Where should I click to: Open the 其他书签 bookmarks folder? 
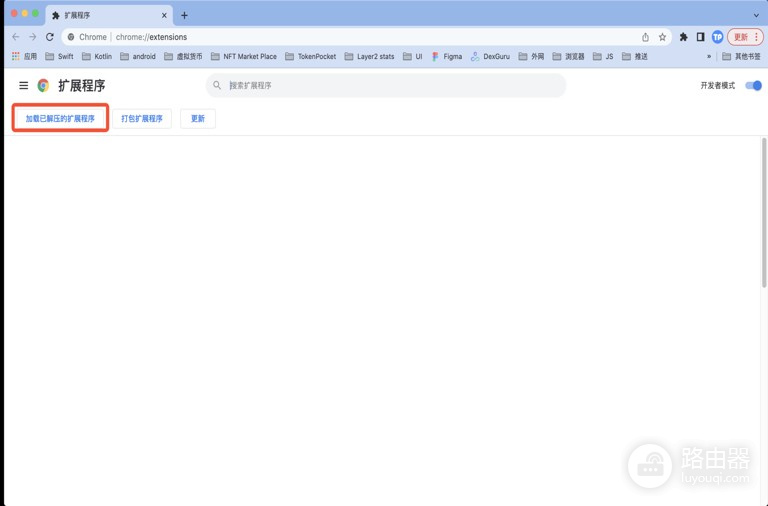click(742, 56)
